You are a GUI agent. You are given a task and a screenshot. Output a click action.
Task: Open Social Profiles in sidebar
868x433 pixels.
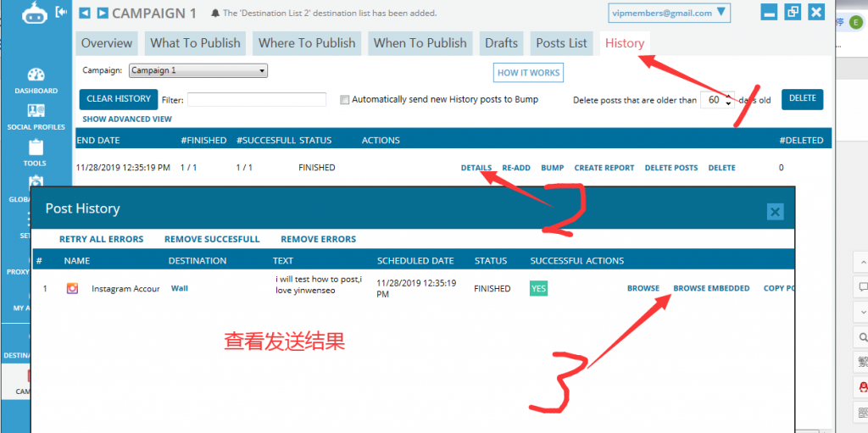(x=36, y=116)
